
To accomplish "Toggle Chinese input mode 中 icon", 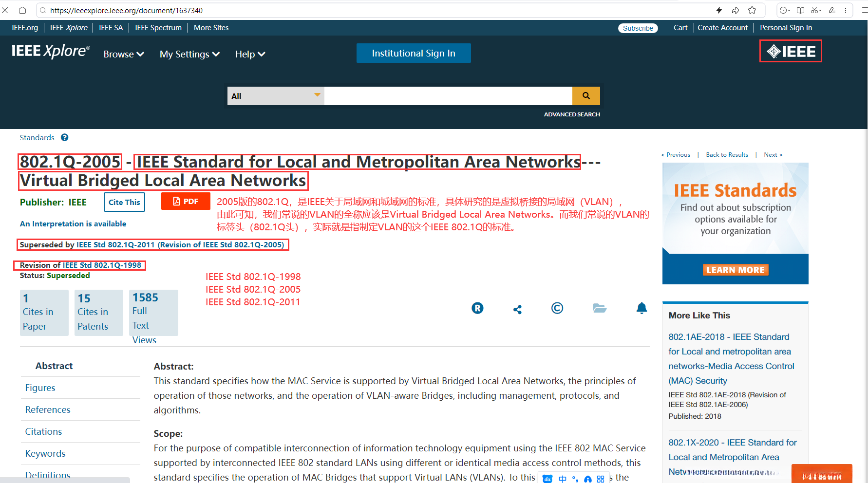I will click(563, 479).
